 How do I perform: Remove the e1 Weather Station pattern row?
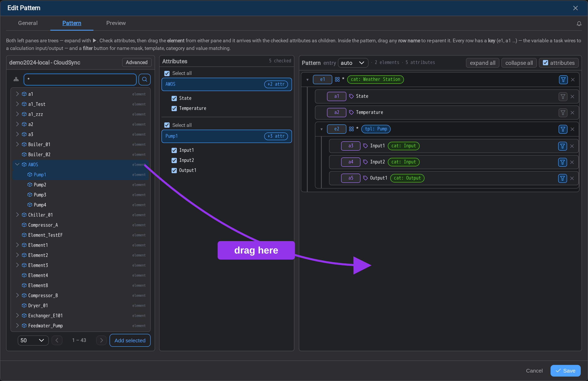[x=573, y=80]
